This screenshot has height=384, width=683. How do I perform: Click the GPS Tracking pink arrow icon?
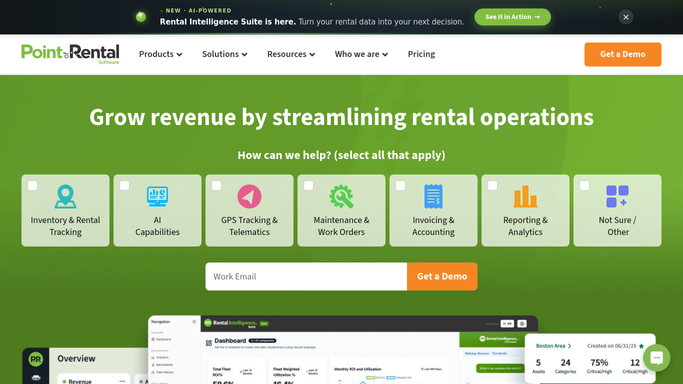[x=249, y=196]
